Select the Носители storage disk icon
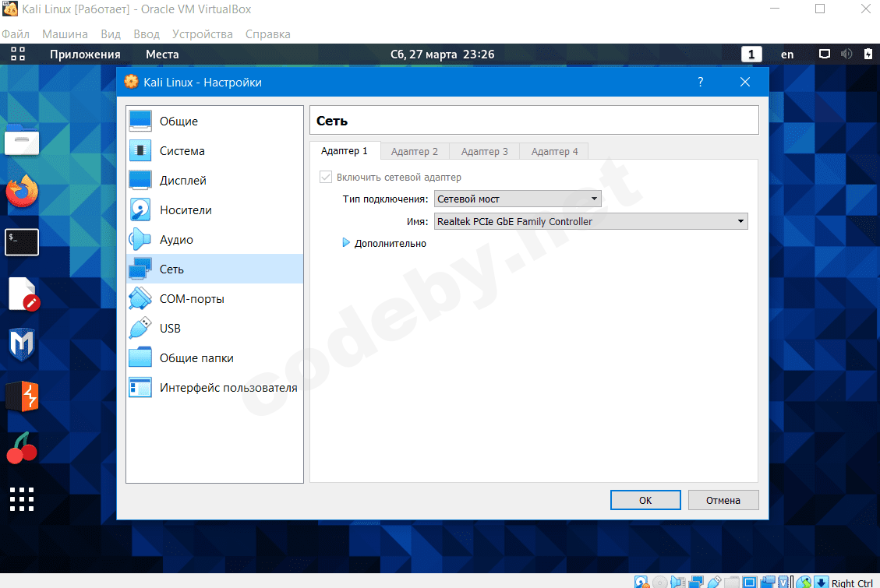The width and height of the screenshot is (880, 588). 140,209
